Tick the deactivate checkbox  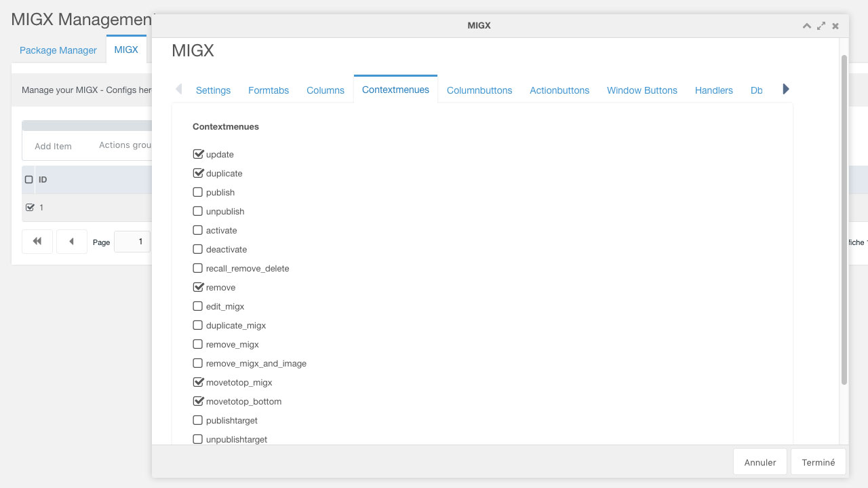(198, 249)
